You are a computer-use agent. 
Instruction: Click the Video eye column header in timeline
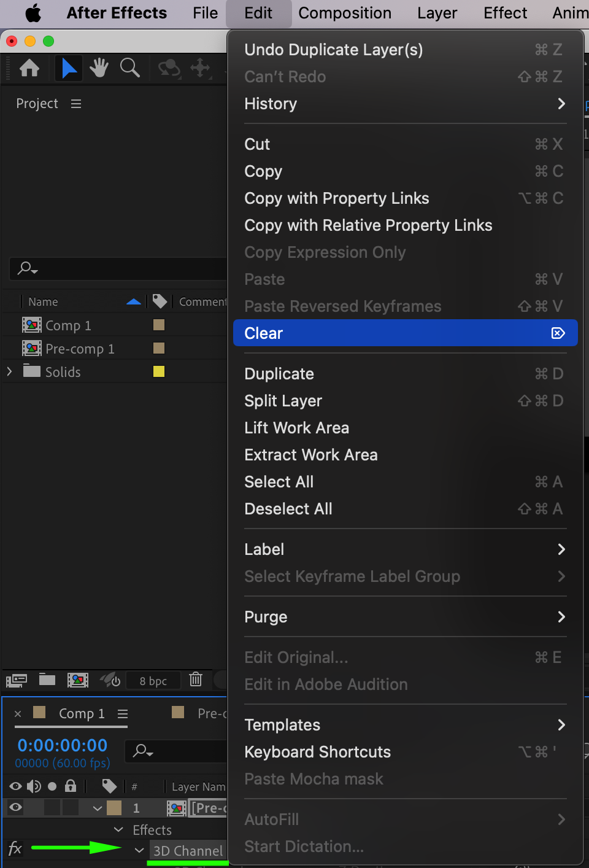[16, 786]
